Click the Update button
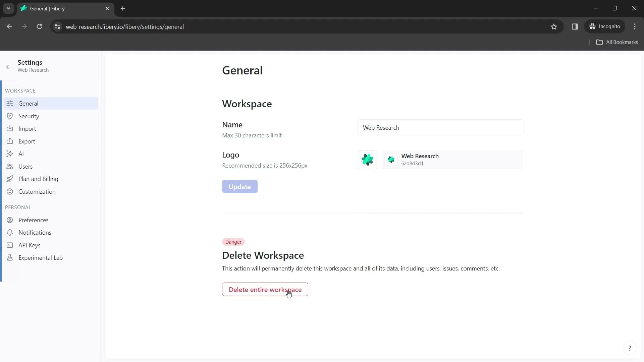644x362 pixels. (x=239, y=186)
